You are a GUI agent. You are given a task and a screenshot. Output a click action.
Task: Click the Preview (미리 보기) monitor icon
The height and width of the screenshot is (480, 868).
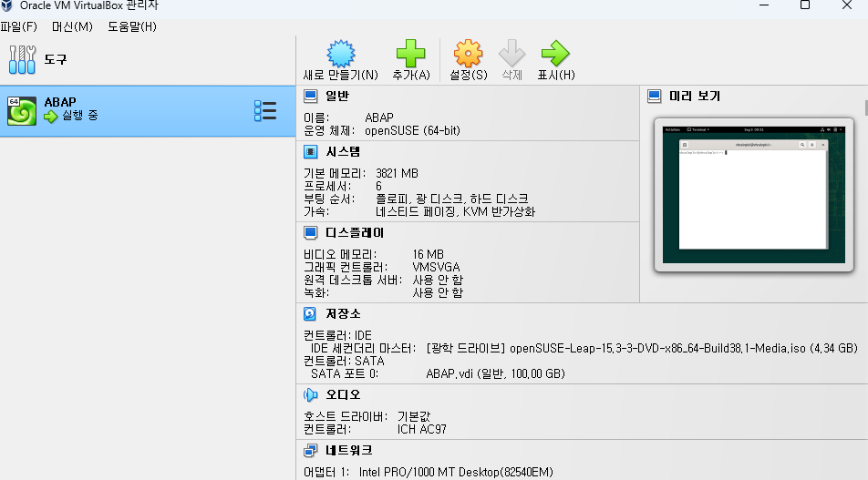[655, 97]
